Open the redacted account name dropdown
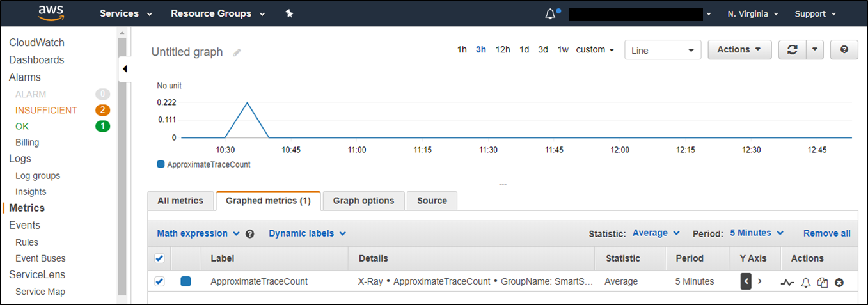868x305 pixels. pos(640,13)
